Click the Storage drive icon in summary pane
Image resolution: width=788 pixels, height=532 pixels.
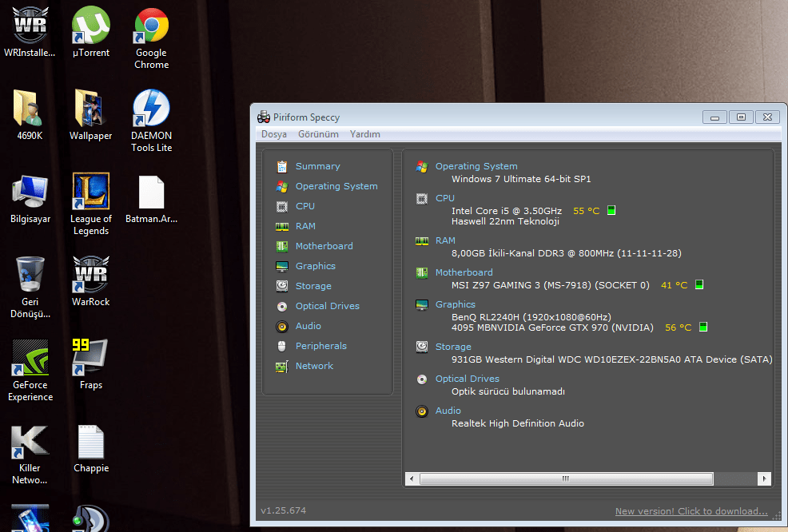(x=422, y=347)
